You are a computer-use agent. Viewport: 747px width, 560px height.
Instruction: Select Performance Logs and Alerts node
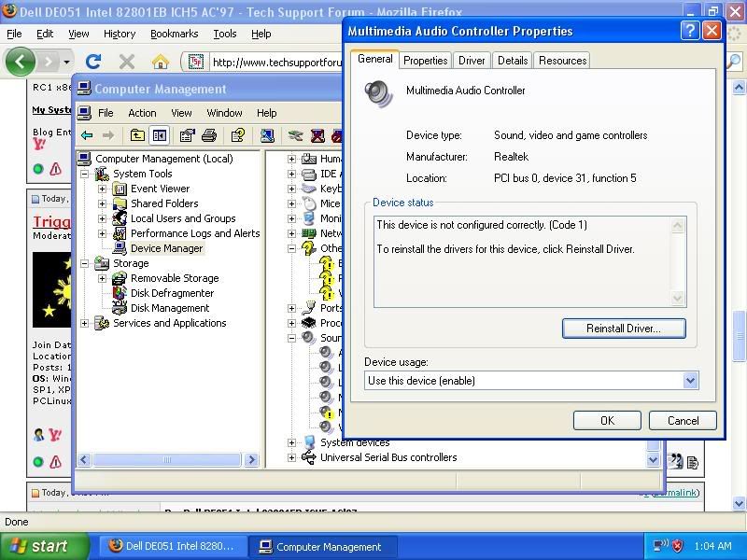coord(195,233)
